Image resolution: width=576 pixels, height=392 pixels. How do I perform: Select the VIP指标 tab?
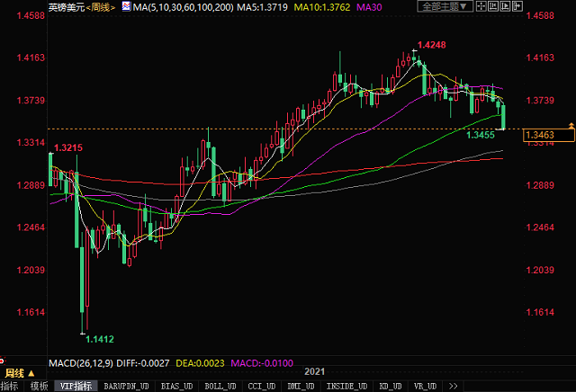click(75, 385)
